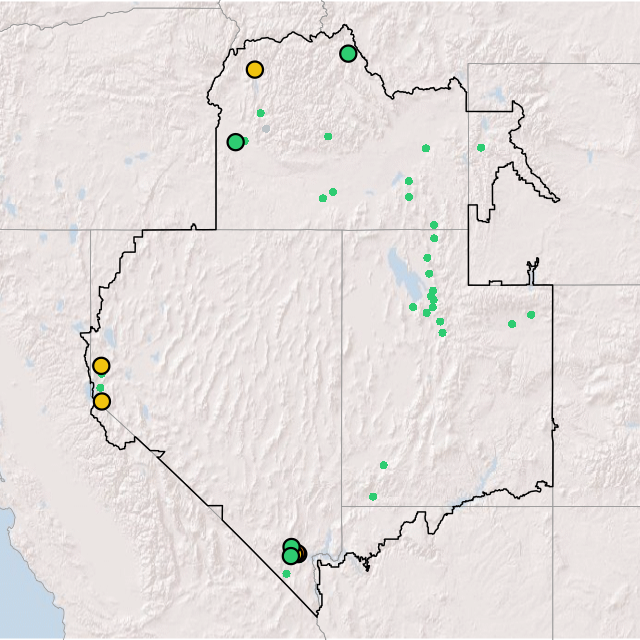Select the lower yellow marker on the western border
The image size is (640, 640).
tap(102, 402)
